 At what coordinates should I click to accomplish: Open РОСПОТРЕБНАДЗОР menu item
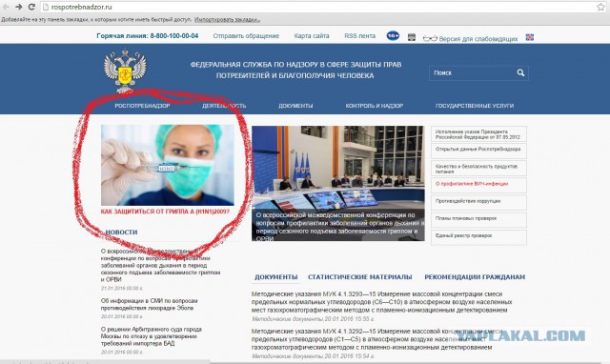pos(142,106)
